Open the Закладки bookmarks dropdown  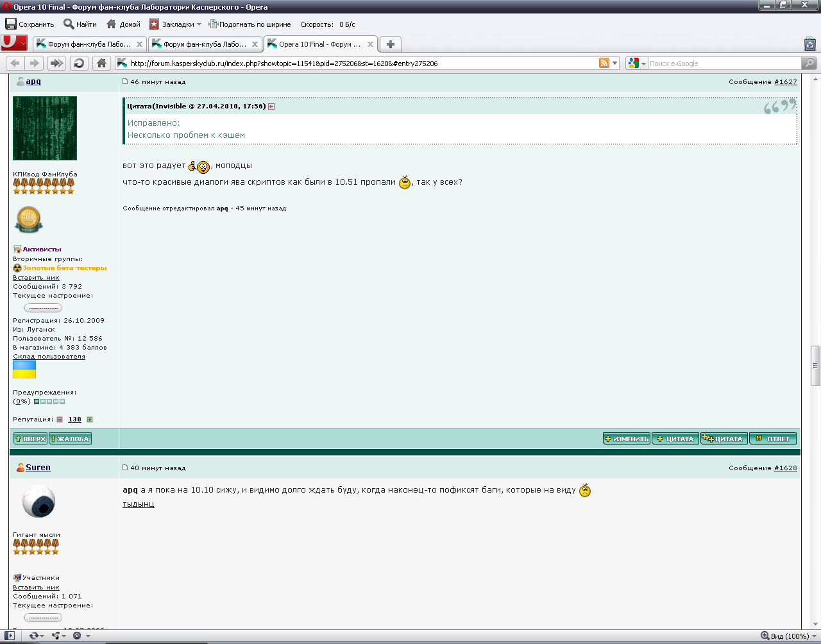175,24
